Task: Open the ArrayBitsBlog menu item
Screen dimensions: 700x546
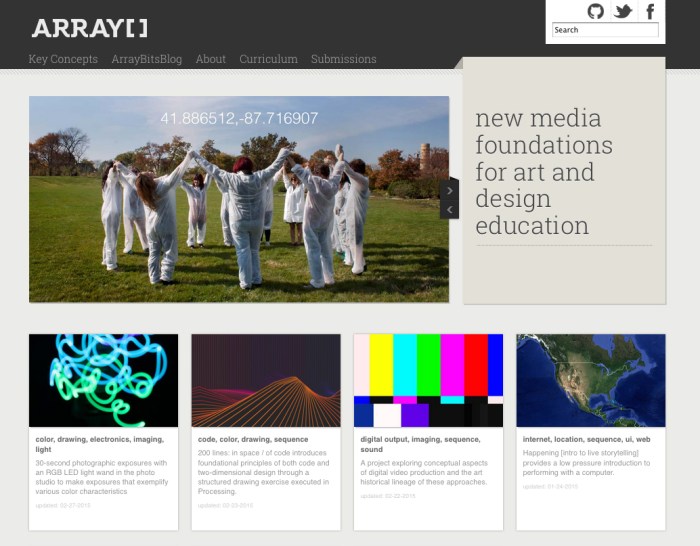Action: 147,59
